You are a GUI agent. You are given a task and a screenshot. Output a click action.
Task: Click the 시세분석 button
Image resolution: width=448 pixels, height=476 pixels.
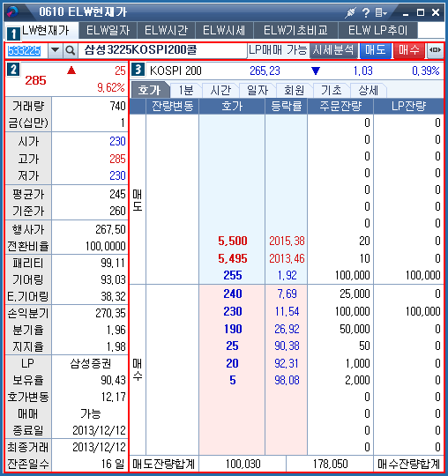click(x=333, y=50)
